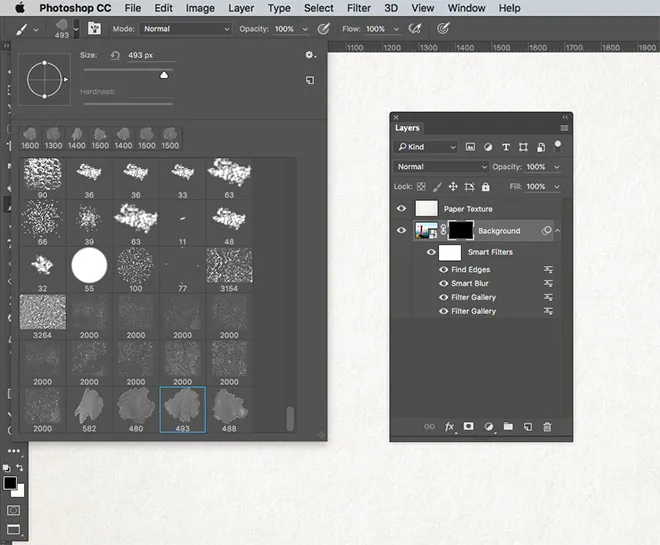
Task: Open layer blending mode Normal dropdown
Action: [x=441, y=167]
